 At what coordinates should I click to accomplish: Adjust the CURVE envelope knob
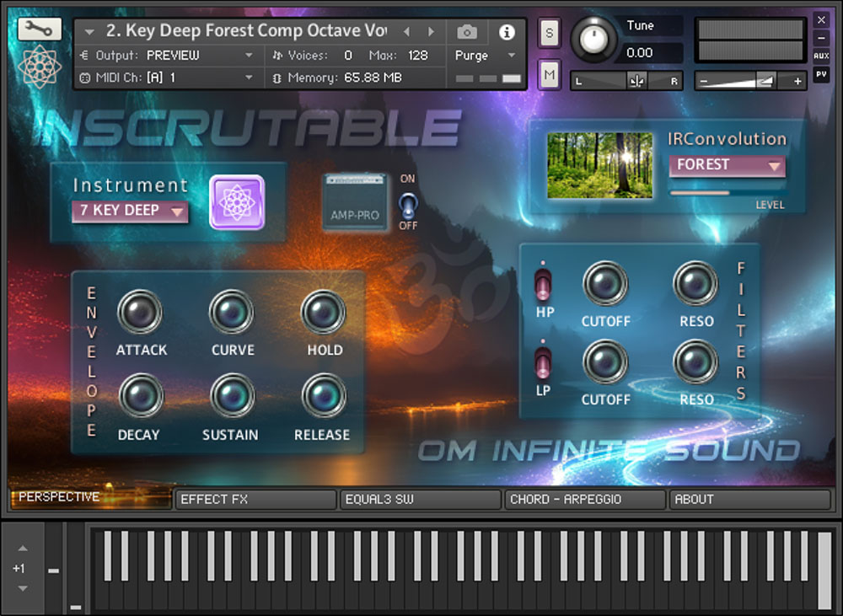tap(232, 312)
